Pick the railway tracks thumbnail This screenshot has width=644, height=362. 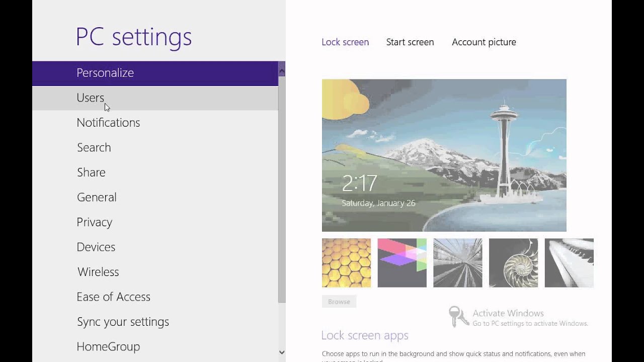pyautogui.click(x=458, y=263)
